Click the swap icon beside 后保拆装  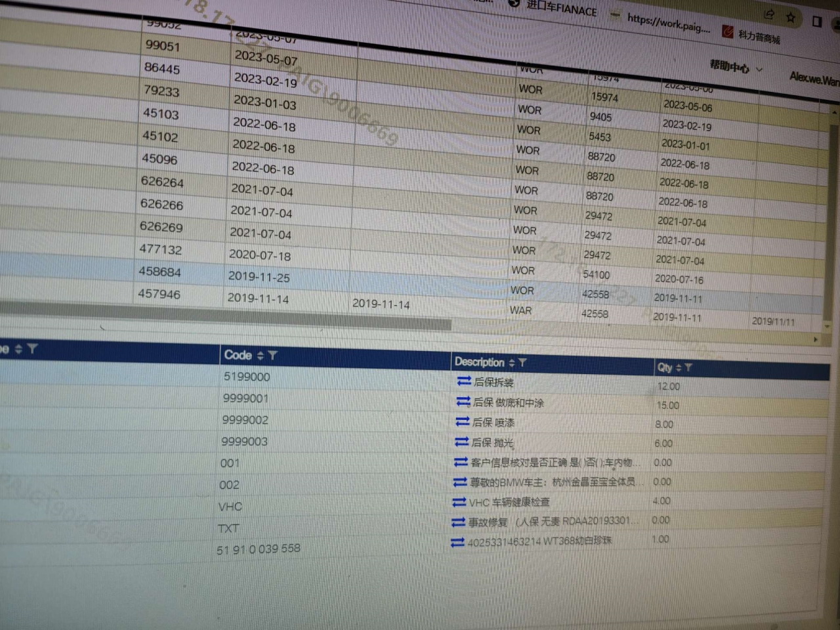pyautogui.click(x=464, y=381)
